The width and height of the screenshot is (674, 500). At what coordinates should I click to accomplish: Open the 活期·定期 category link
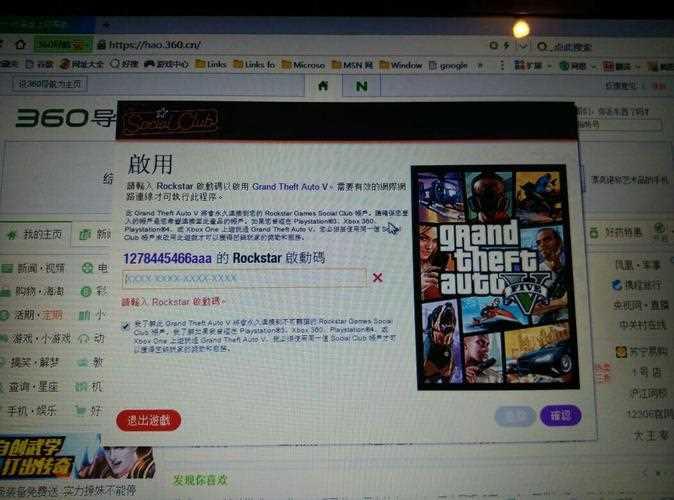point(38,315)
